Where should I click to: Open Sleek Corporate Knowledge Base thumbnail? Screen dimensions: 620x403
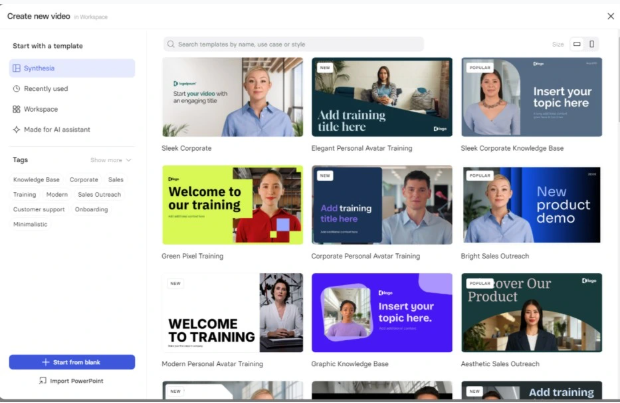(x=532, y=97)
